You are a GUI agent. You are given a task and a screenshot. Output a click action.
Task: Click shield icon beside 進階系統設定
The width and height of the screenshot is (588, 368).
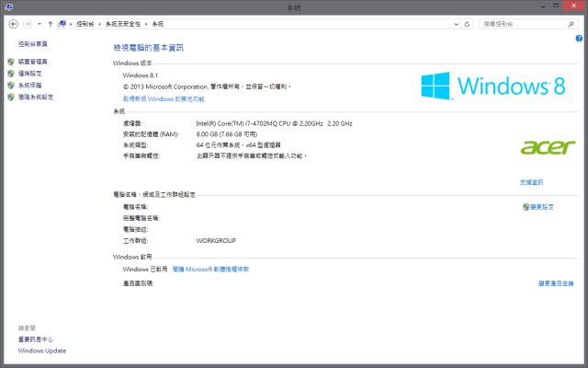tap(11, 97)
